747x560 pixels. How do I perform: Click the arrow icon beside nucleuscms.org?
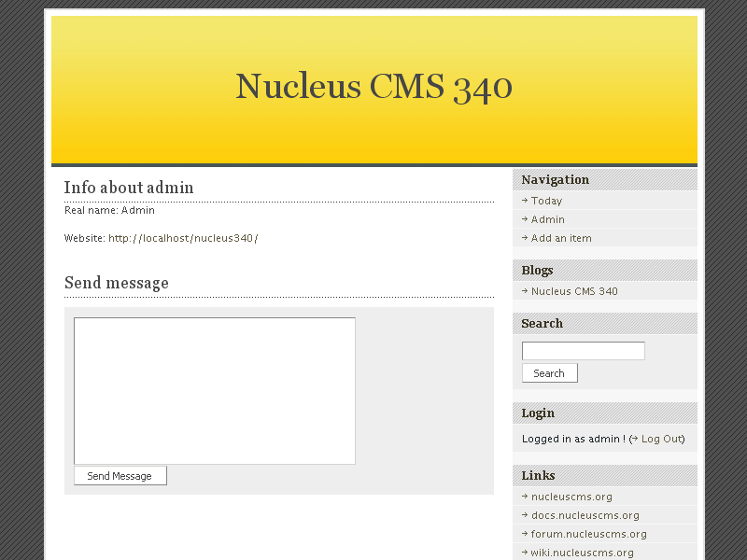click(525, 497)
